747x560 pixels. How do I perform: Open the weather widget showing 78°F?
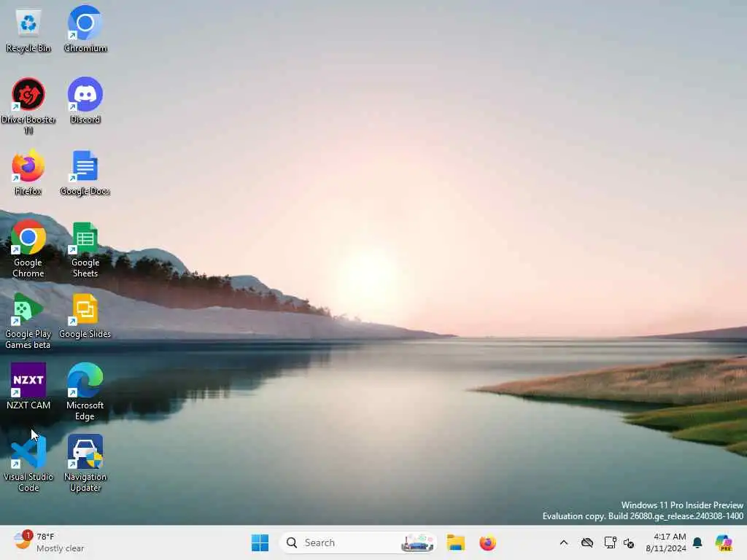pyautogui.click(x=49, y=542)
